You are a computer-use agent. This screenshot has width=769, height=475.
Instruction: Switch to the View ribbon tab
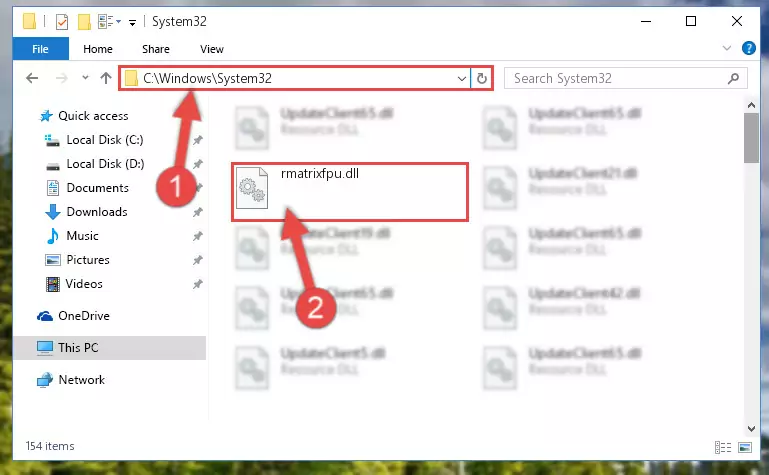(212, 49)
